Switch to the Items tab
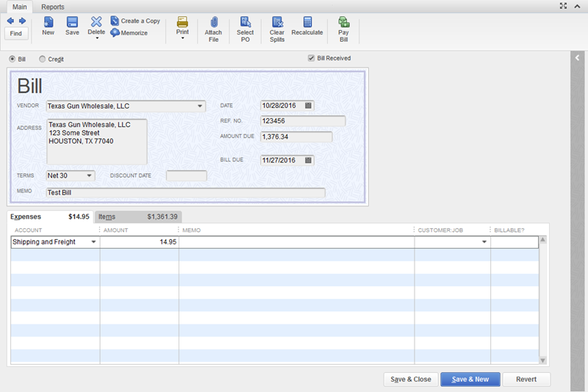Viewport: 588px width, 392px height. 138,217
